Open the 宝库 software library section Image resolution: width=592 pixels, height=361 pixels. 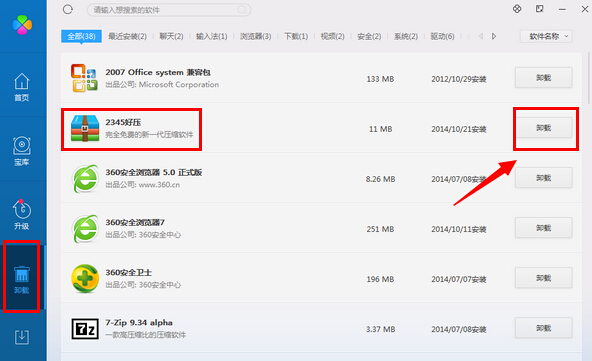(x=22, y=151)
